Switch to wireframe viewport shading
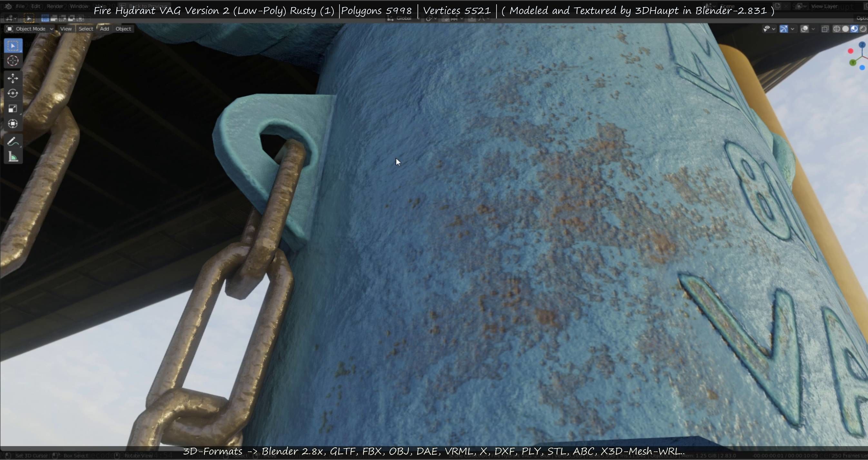 point(837,29)
